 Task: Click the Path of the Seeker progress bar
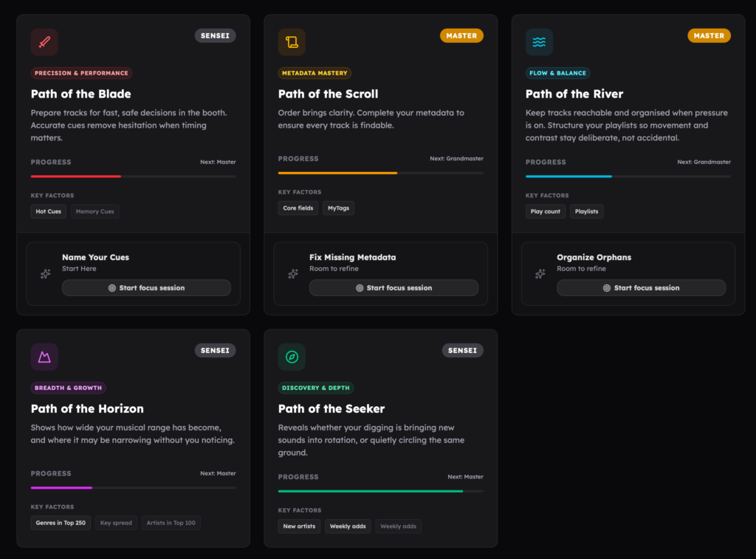380,491
